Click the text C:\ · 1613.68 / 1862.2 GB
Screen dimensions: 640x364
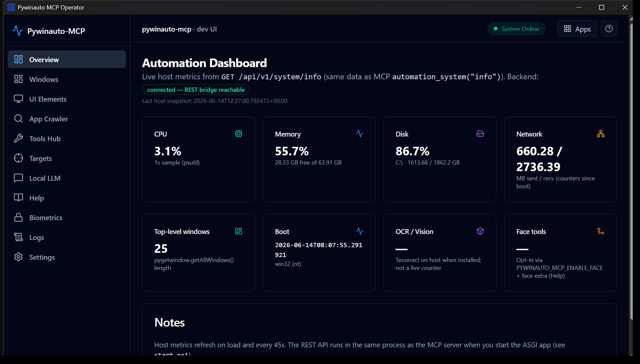(x=427, y=163)
